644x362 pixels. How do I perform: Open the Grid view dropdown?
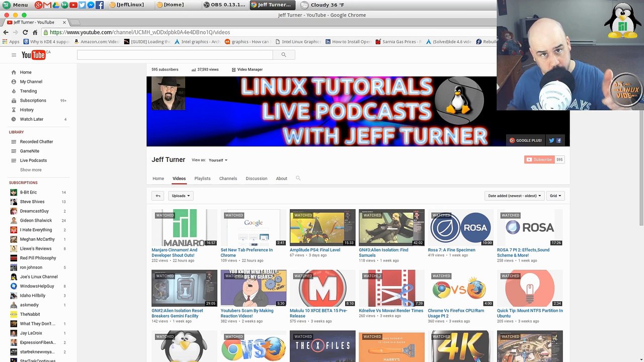[x=555, y=196]
